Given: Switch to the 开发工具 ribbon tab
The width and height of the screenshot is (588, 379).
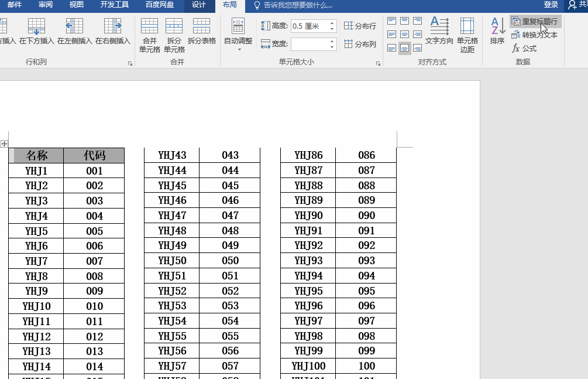Looking at the screenshot, I should [x=114, y=5].
